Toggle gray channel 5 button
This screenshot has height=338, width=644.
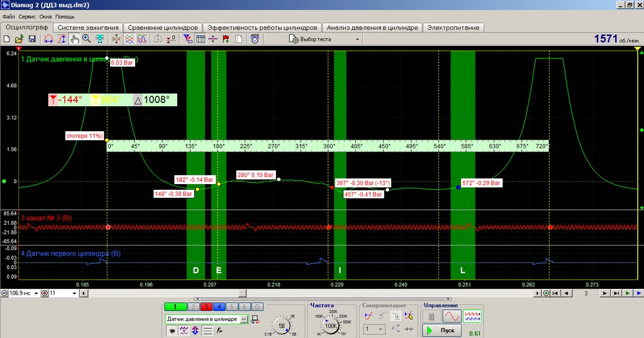click(x=231, y=307)
